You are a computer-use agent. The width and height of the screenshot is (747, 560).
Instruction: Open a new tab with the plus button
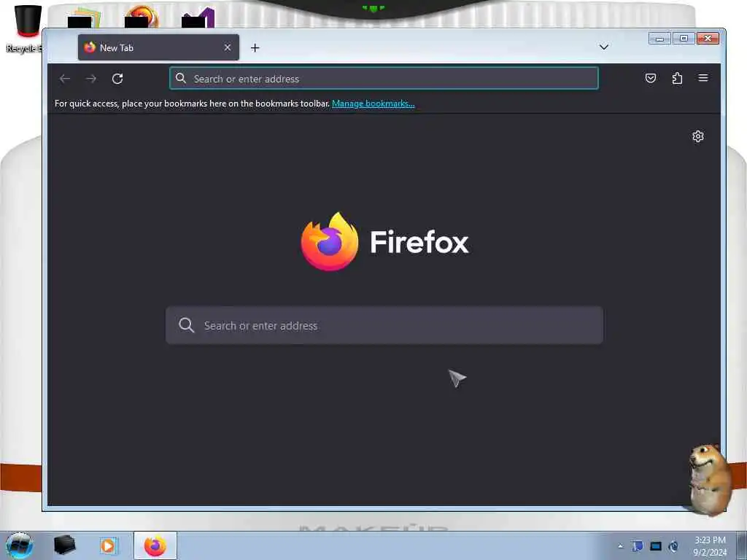pos(255,47)
